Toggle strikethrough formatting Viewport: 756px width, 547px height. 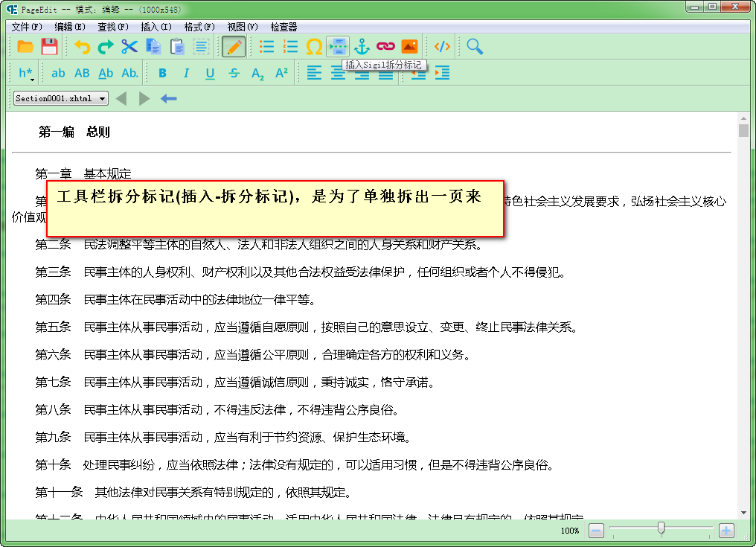coord(234,74)
